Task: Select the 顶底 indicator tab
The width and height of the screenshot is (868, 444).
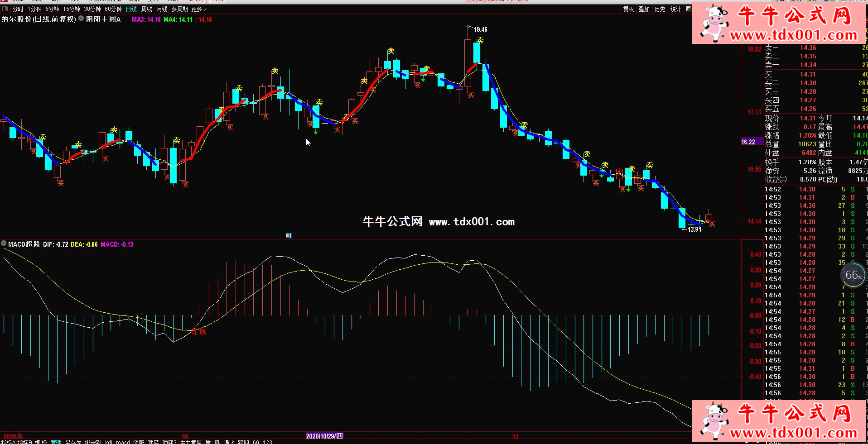Action: point(154,442)
